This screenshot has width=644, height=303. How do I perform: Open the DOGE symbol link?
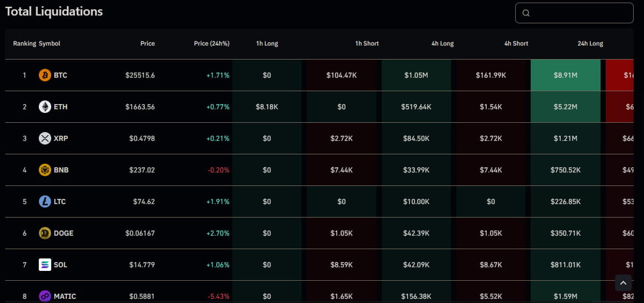point(64,233)
